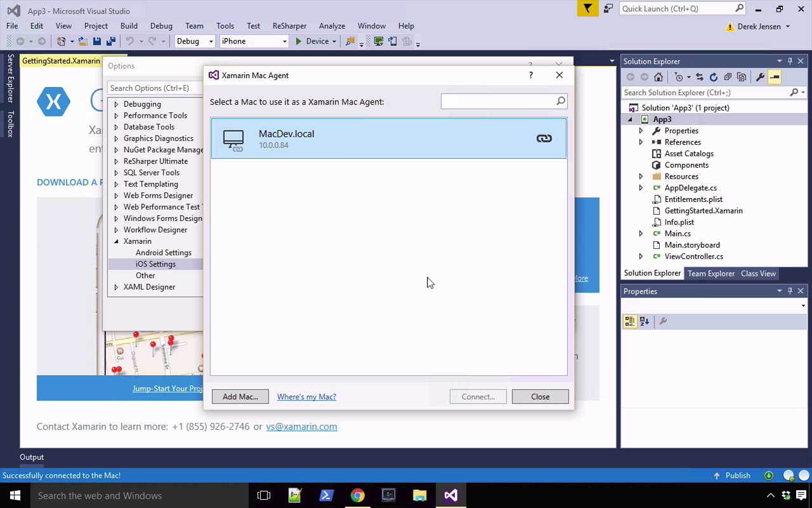Open the Tools menu
Screen dimensions: 812x508
[x=225, y=26]
